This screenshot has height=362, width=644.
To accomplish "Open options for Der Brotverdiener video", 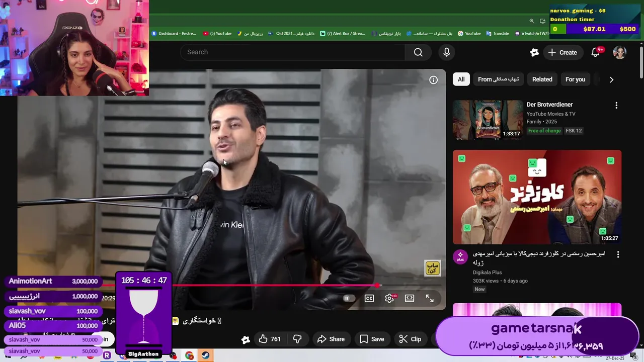I will tap(616, 106).
